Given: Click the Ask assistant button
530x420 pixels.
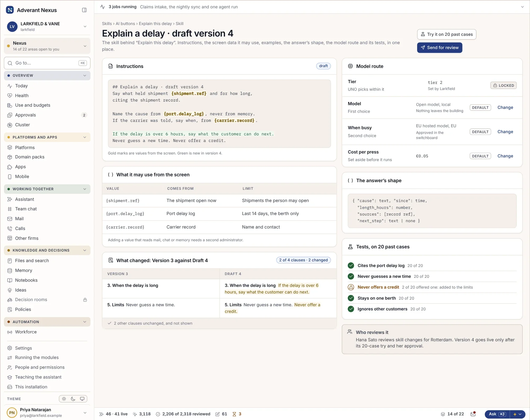Looking at the screenshot, I should coord(497,414).
